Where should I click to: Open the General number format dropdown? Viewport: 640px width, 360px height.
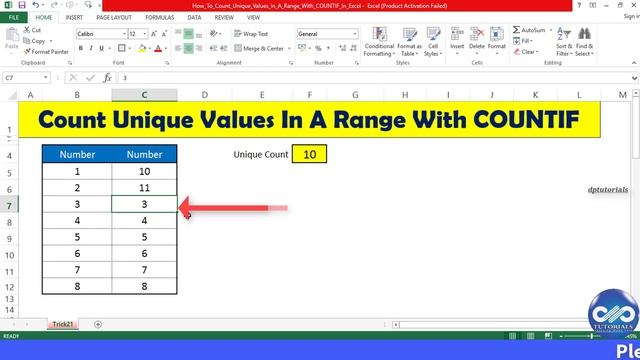click(x=354, y=34)
